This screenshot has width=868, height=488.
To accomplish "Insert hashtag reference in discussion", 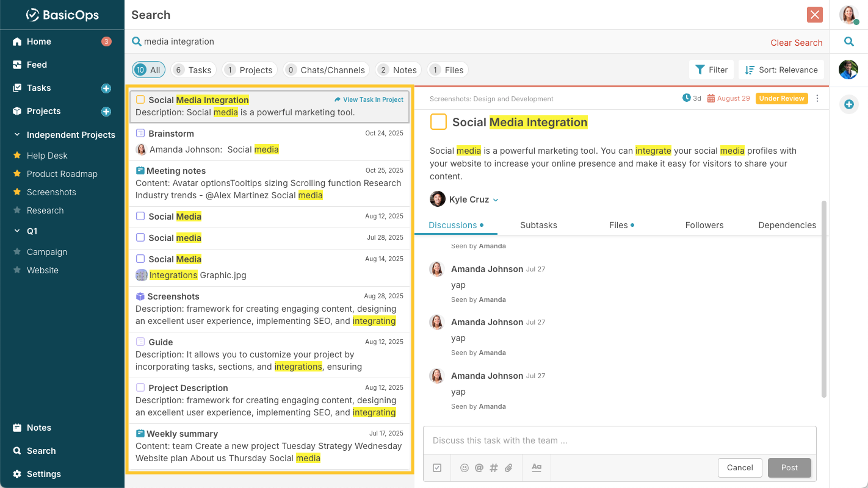I will point(494,468).
